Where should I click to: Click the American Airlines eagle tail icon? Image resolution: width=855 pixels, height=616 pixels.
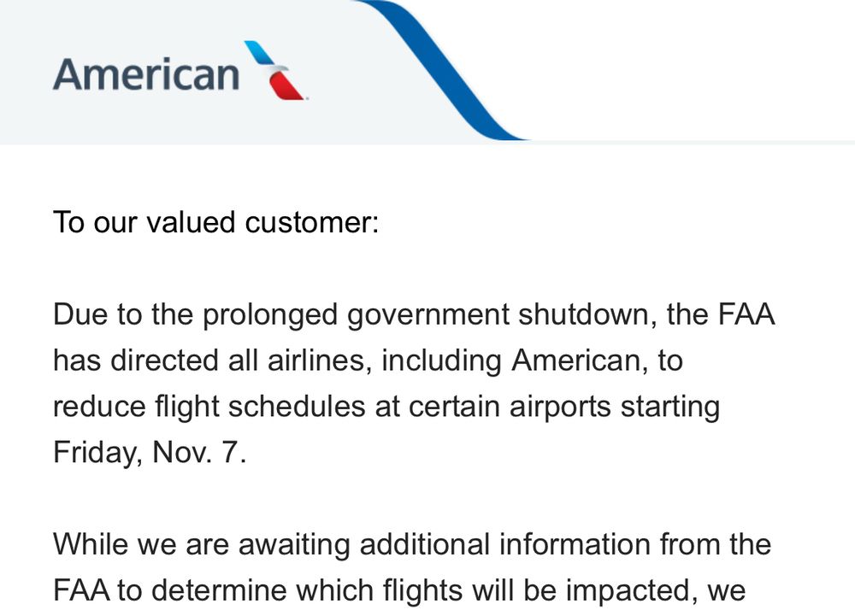[274, 70]
